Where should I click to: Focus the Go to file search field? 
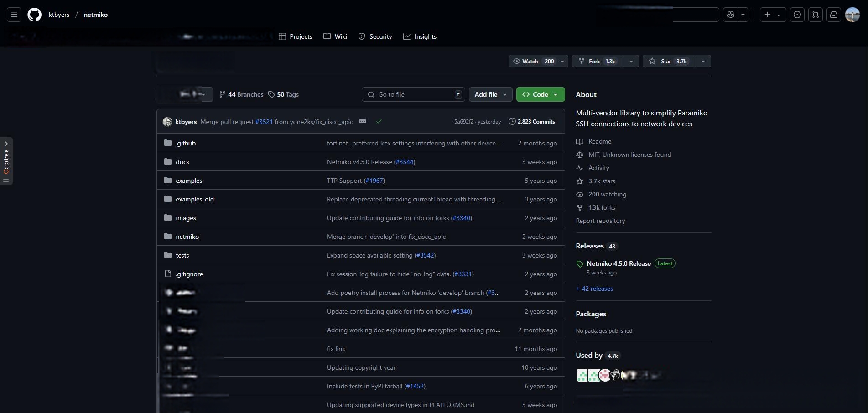[413, 94]
